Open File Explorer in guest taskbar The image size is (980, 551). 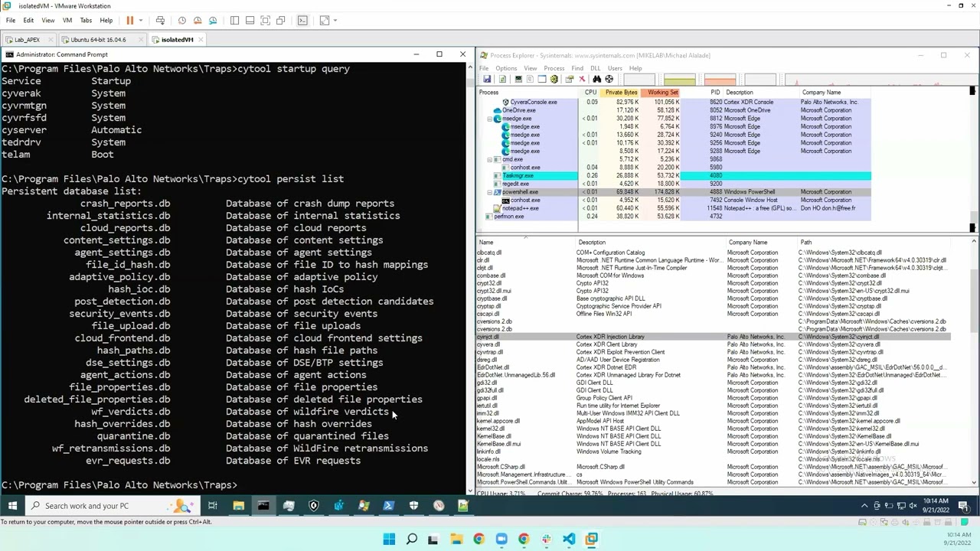tap(238, 506)
